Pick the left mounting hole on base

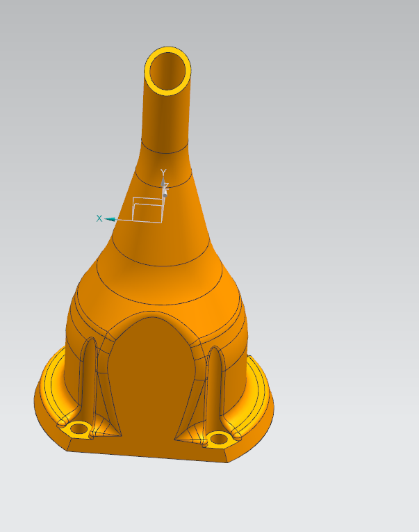pos(79,428)
